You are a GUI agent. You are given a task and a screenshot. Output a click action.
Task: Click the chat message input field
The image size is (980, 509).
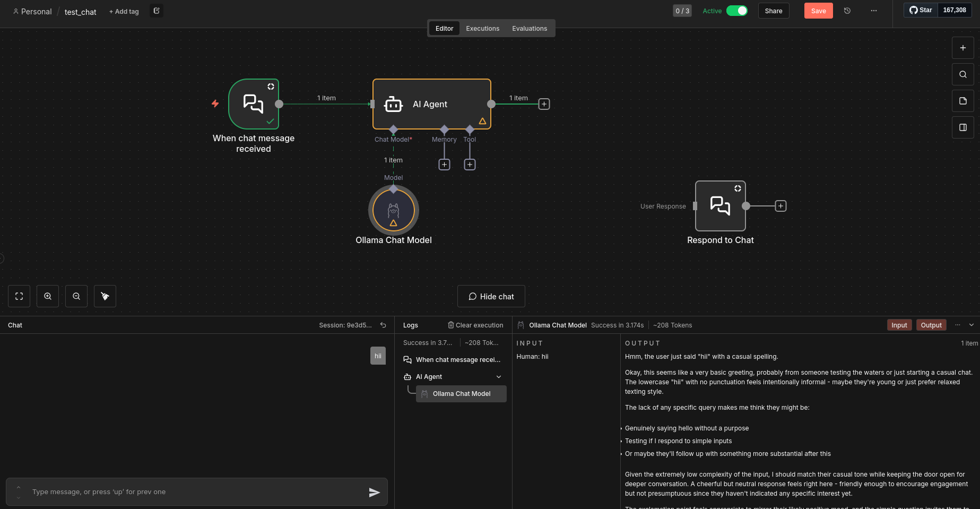tap(196, 492)
